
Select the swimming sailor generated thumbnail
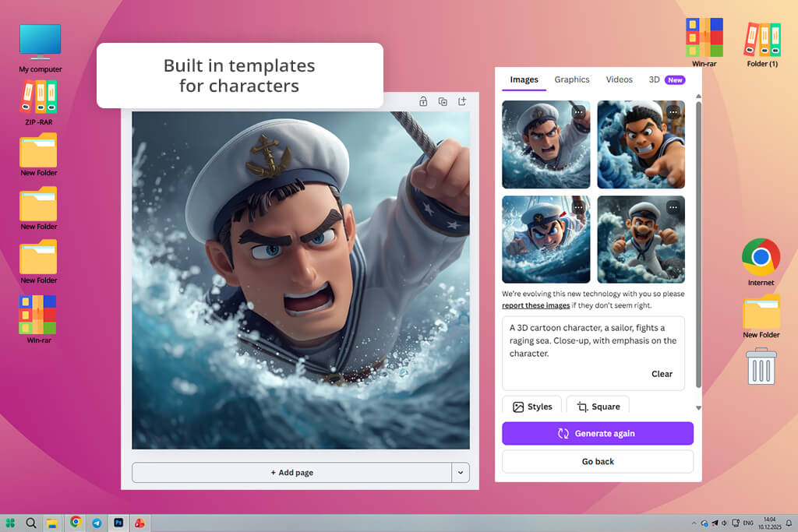click(546, 240)
